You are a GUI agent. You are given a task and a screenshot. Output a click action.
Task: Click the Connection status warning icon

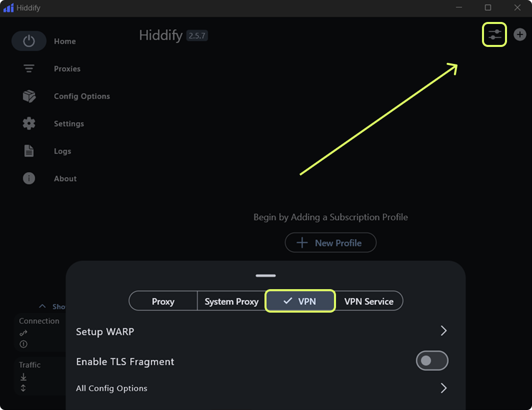pyautogui.click(x=23, y=344)
